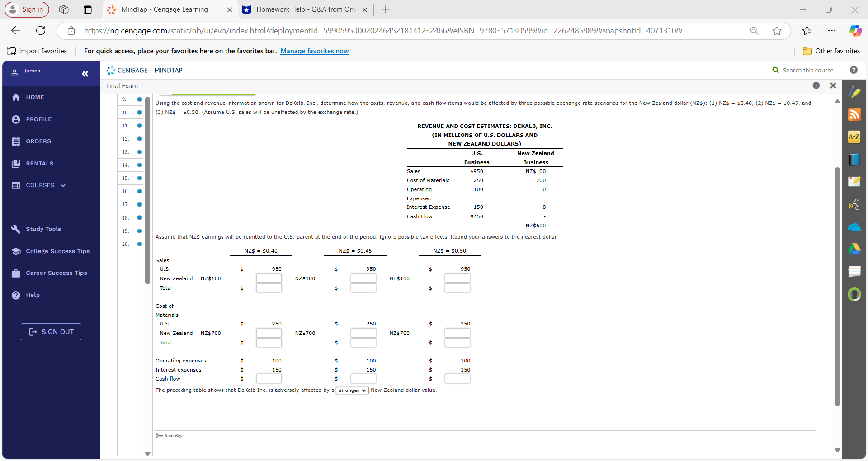The width and height of the screenshot is (868, 461).
Task: Open the Highlighter pencil app in right dock
Action: pos(854,92)
